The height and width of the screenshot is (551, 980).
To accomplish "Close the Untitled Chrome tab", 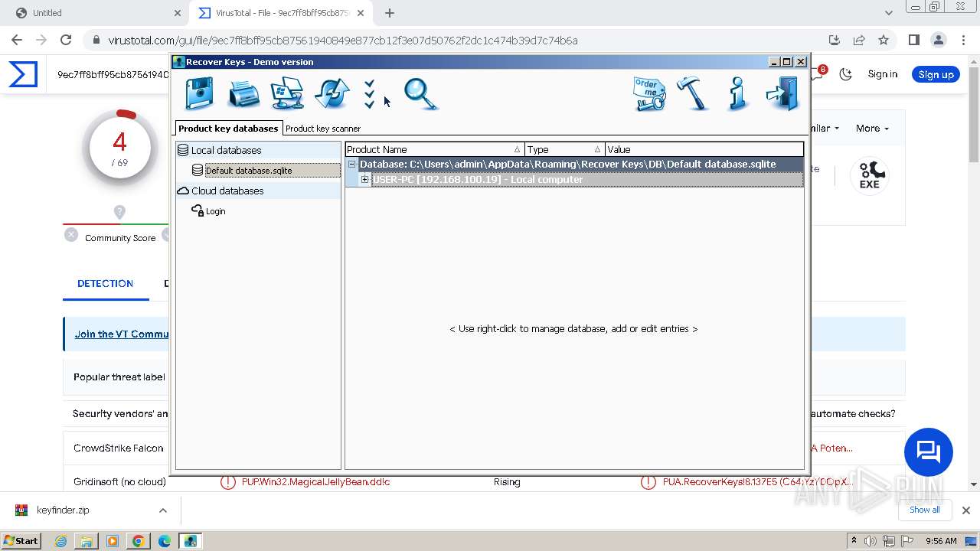I will click(178, 13).
